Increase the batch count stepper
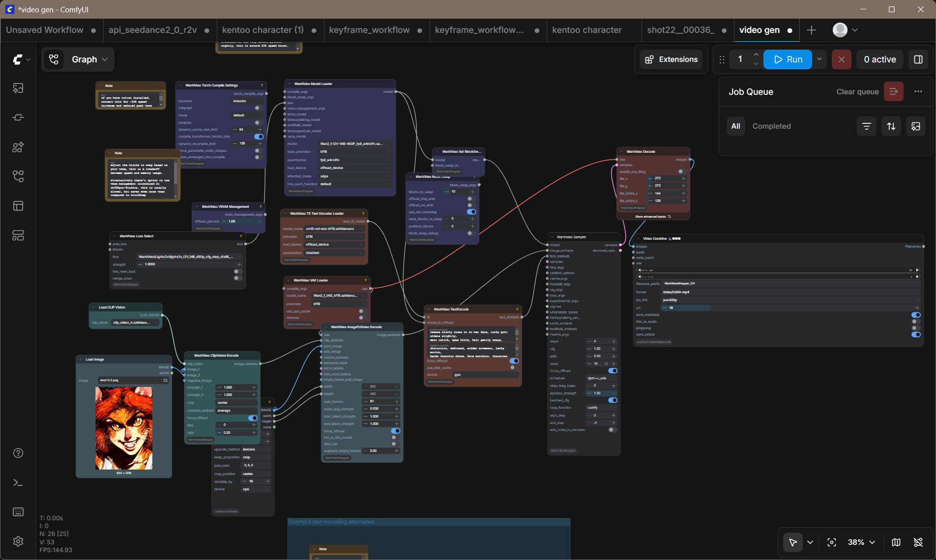Image resolution: width=936 pixels, height=560 pixels. (756, 55)
